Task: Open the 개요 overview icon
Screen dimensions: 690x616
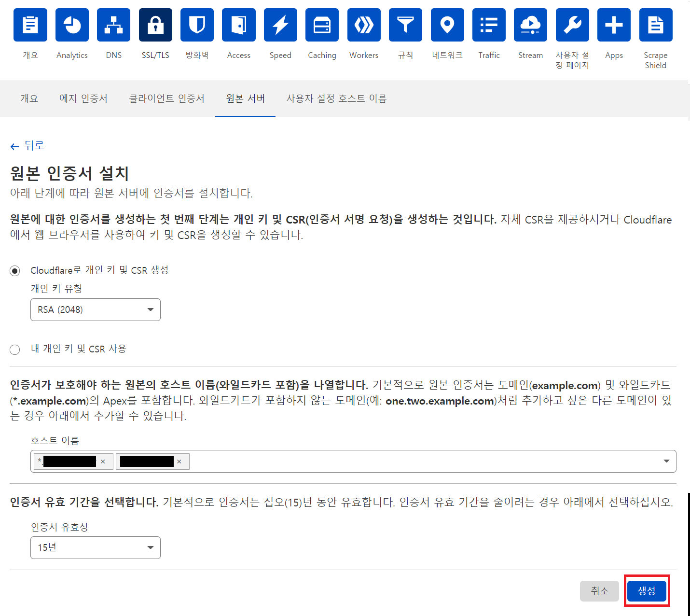Action: coord(30,25)
